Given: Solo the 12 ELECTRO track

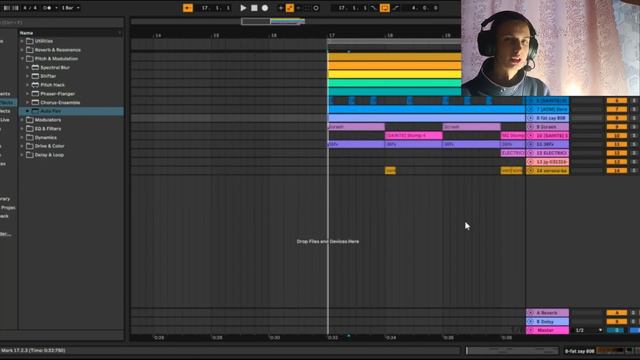Looking at the screenshot, I should pyautogui.click(x=634, y=153).
